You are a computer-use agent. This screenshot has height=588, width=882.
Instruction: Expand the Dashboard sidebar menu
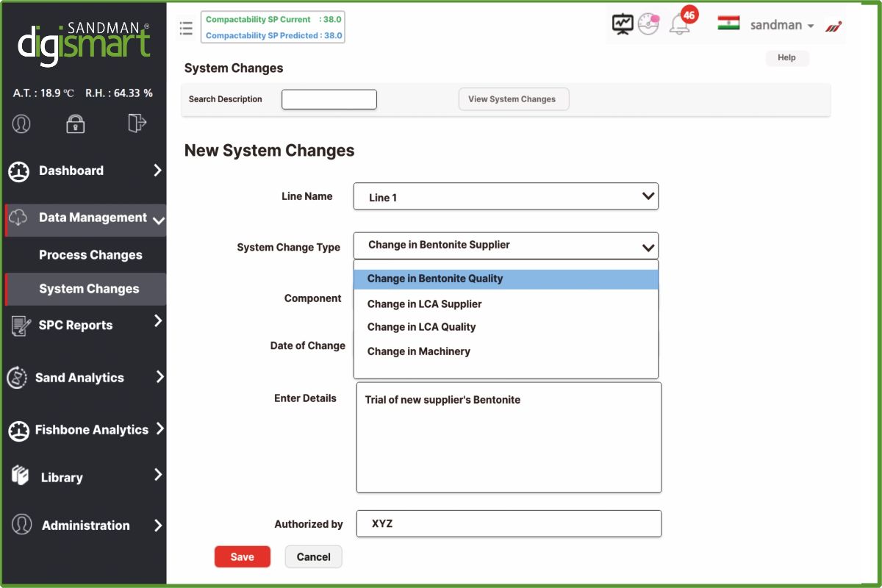click(85, 171)
